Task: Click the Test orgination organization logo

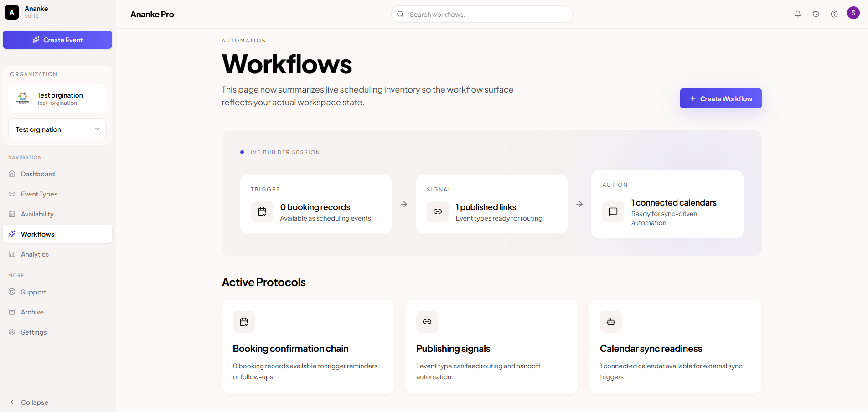Action: point(23,98)
